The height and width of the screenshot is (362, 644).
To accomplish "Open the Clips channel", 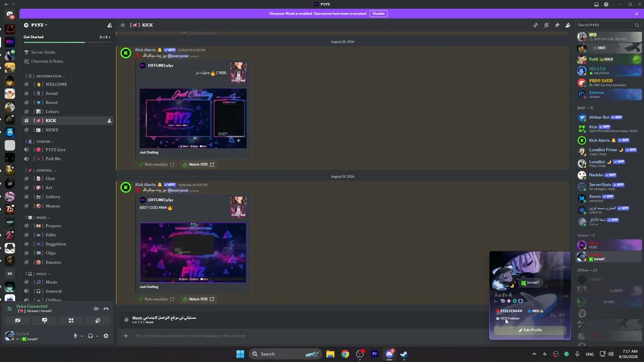I will [x=67, y=253].
